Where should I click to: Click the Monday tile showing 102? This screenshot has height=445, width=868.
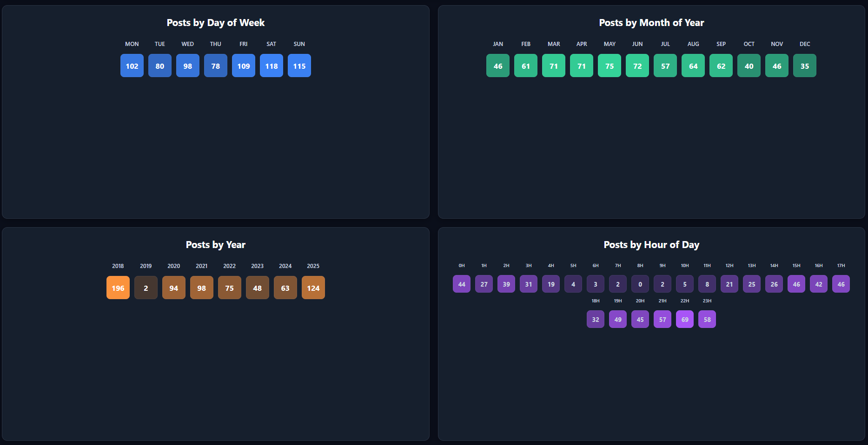pyautogui.click(x=132, y=65)
